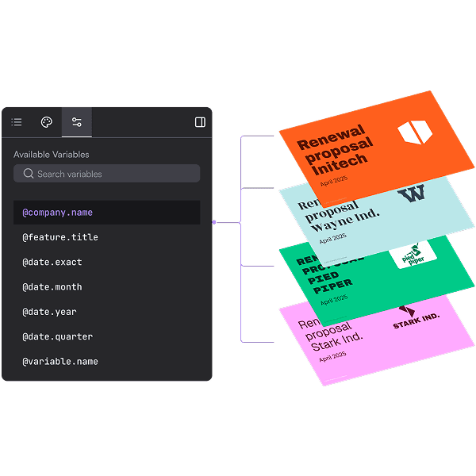Click the Search variables field

(106, 174)
